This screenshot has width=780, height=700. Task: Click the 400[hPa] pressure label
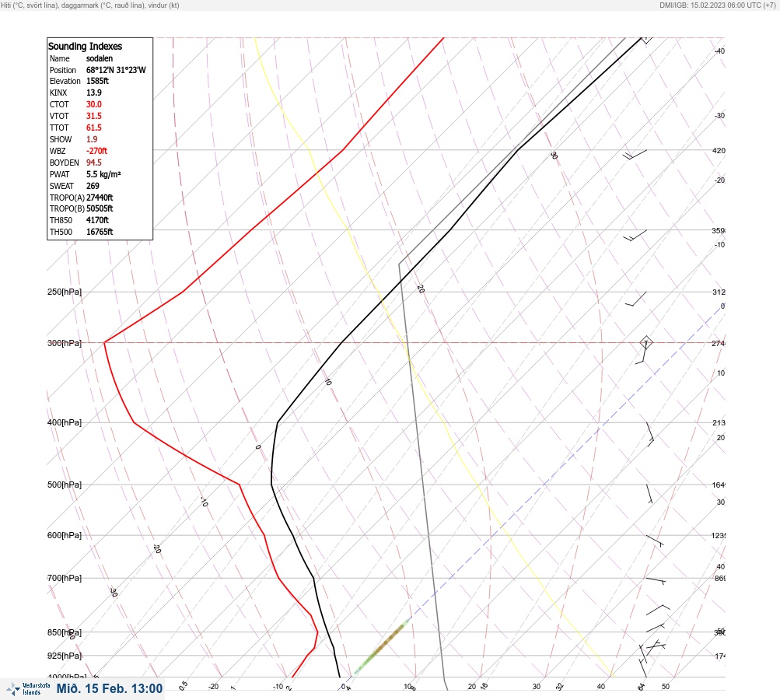click(x=65, y=422)
